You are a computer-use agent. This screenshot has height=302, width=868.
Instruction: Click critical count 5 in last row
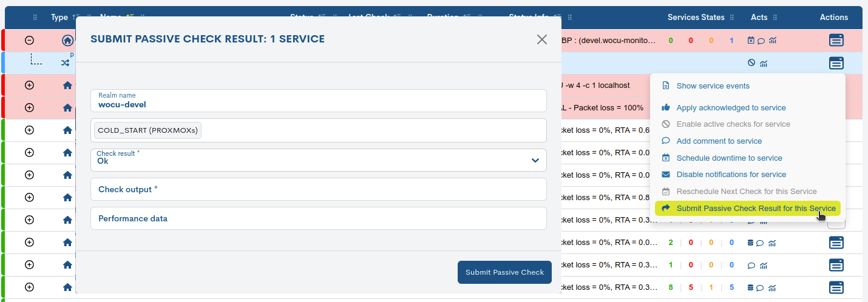[691, 287]
